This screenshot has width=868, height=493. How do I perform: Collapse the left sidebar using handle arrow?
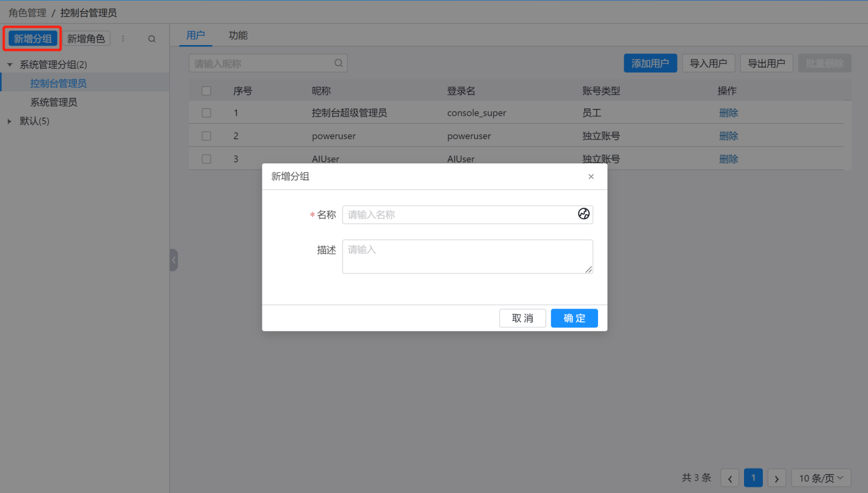(x=173, y=260)
